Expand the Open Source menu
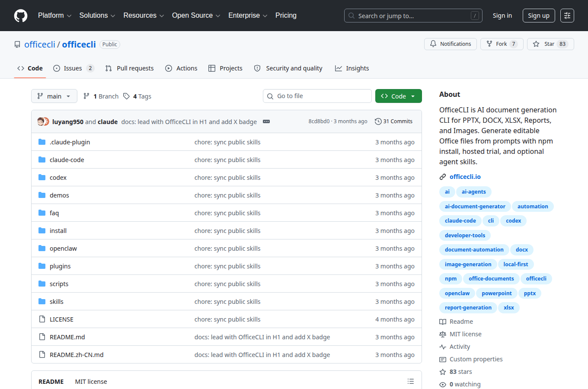588x389 pixels. (196, 16)
